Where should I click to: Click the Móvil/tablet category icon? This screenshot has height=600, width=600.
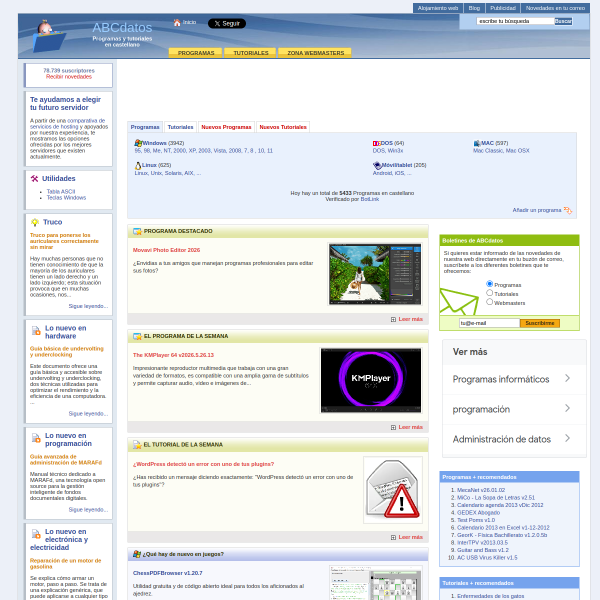point(377,165)
